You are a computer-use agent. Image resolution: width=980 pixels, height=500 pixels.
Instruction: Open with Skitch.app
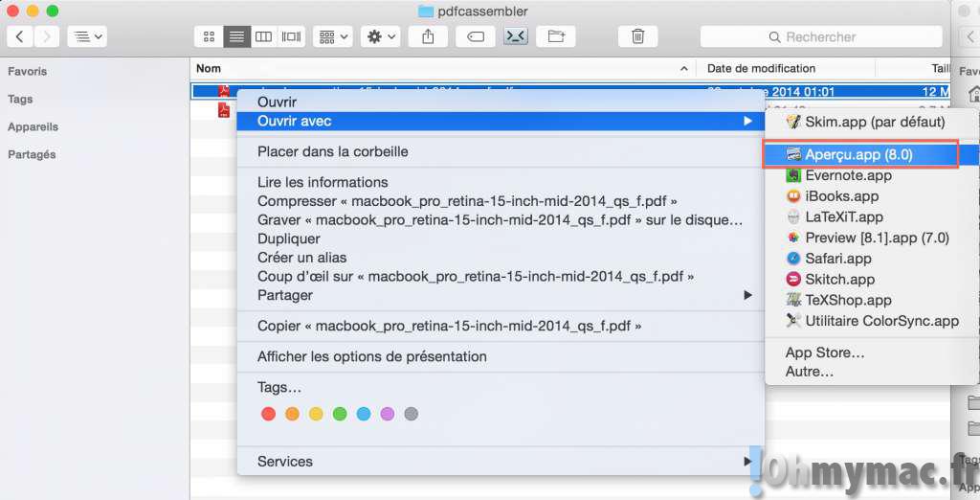871,279
